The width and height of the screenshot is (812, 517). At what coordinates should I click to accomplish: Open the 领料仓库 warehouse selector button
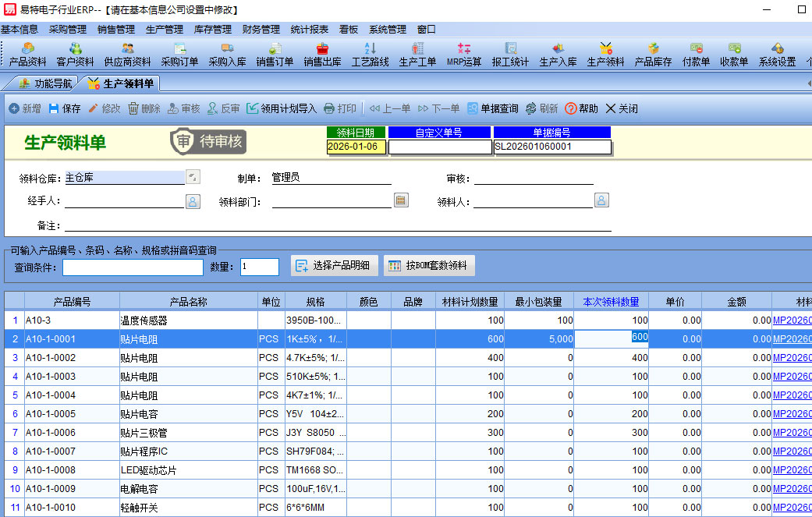(x=193, y=177)
